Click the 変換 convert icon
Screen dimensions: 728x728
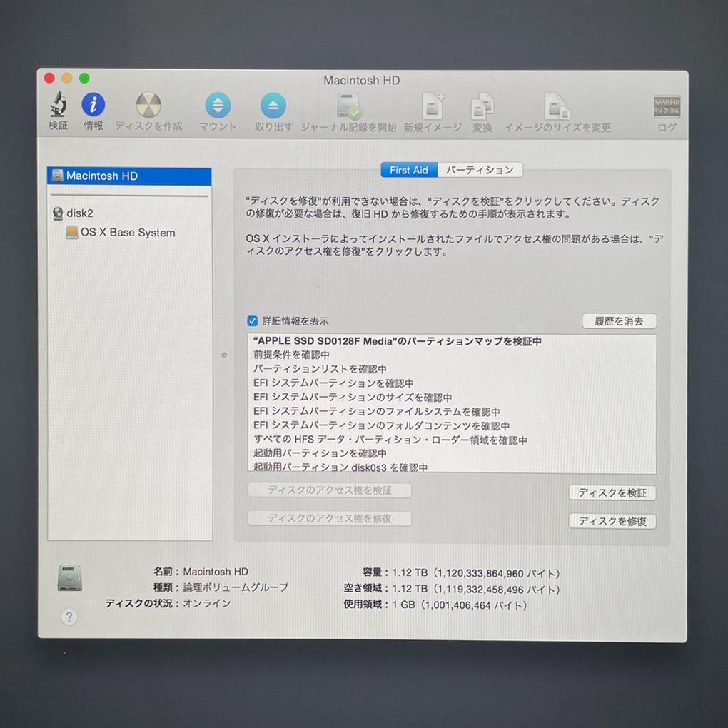pos(482,106)
